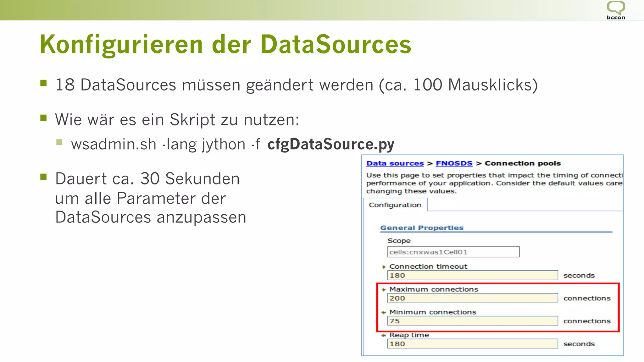Click the 'connections' unit beside Maximum connections

click(x=587, y=299)
